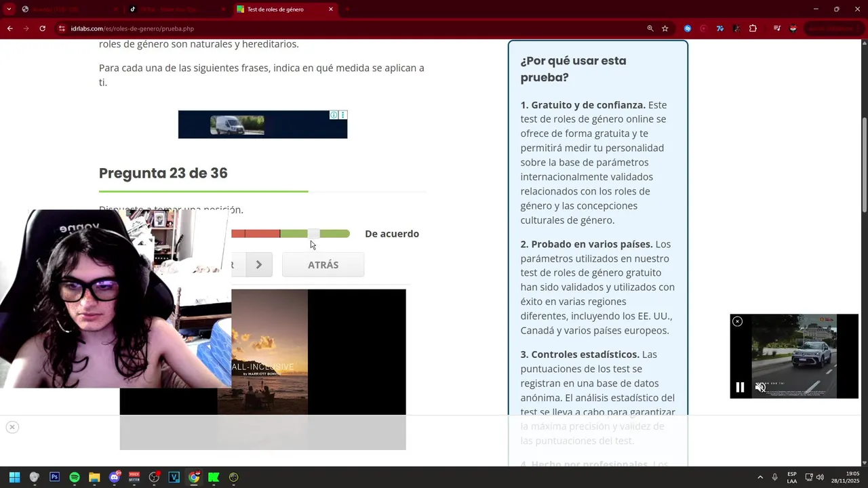Open the network tray icon

click(810, 477)
